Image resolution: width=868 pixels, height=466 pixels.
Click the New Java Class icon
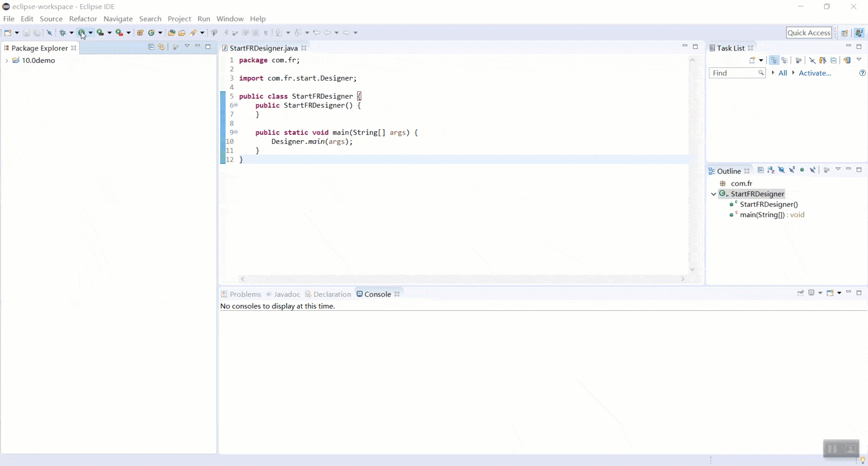(x=151, y=33)
